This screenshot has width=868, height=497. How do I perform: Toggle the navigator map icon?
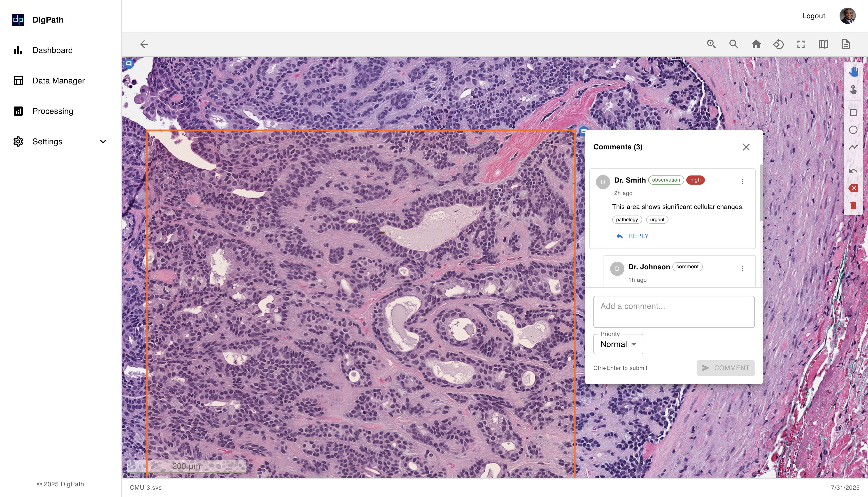pyautogui.click(x=823, y=44)
